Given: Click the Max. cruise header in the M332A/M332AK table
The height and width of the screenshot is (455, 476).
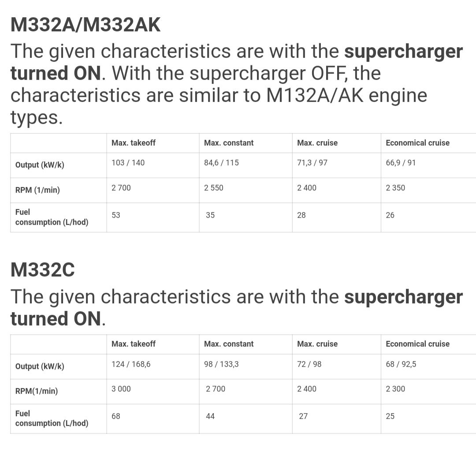Looking at the screenshot, I should point(317,143).
